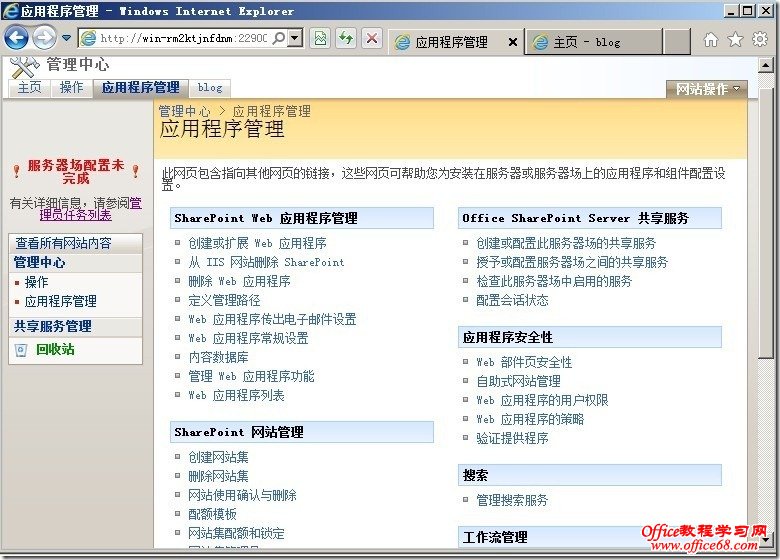This screenshot has width=780, height=560.
Task: Open 操作 in the left sidebar
Action: tap(36, 282)
